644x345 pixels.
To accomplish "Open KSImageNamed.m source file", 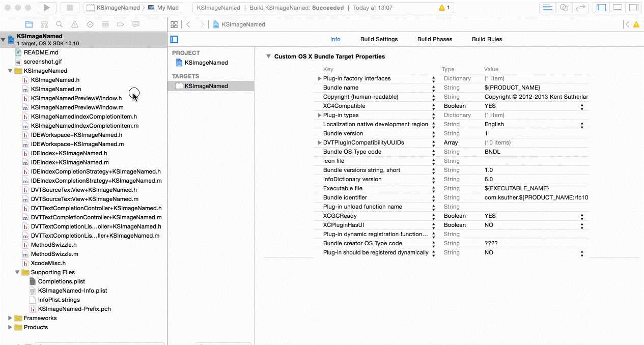I will click(55, 89).
